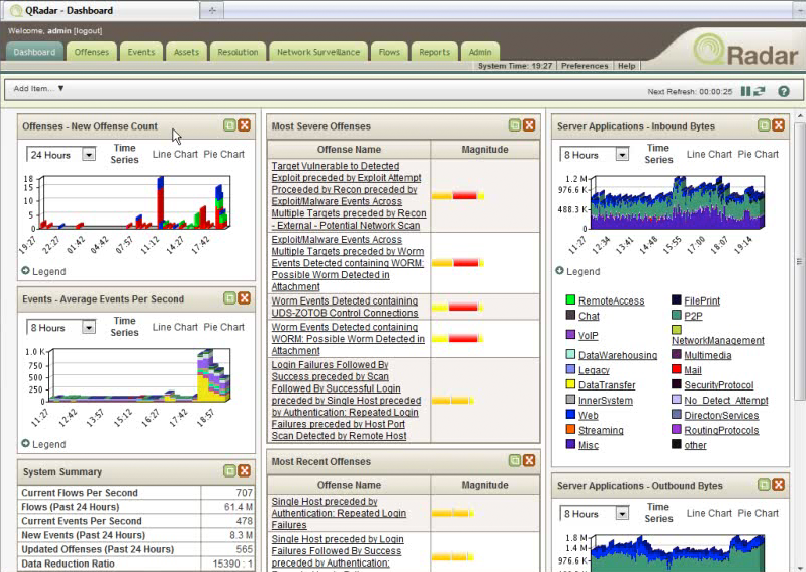Open the Network Surveillance tab
The height and width of the screenshot is (572, 806).
pos(318,52)
